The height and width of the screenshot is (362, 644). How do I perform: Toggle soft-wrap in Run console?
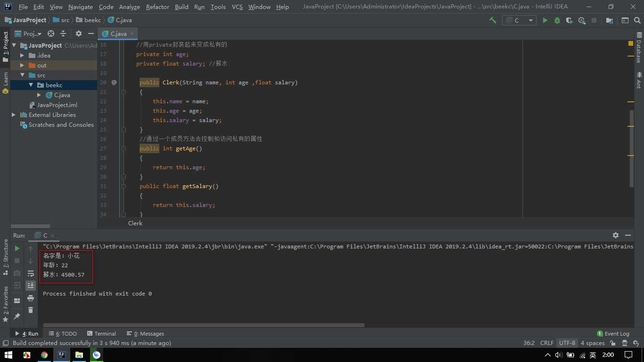point(31,273)
